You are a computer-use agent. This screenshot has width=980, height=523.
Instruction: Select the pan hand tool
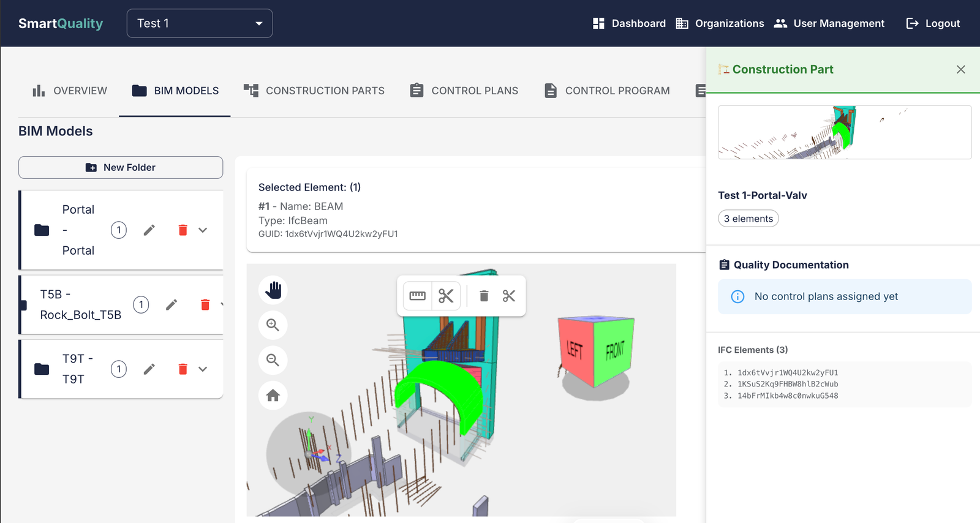pos(273,290)
